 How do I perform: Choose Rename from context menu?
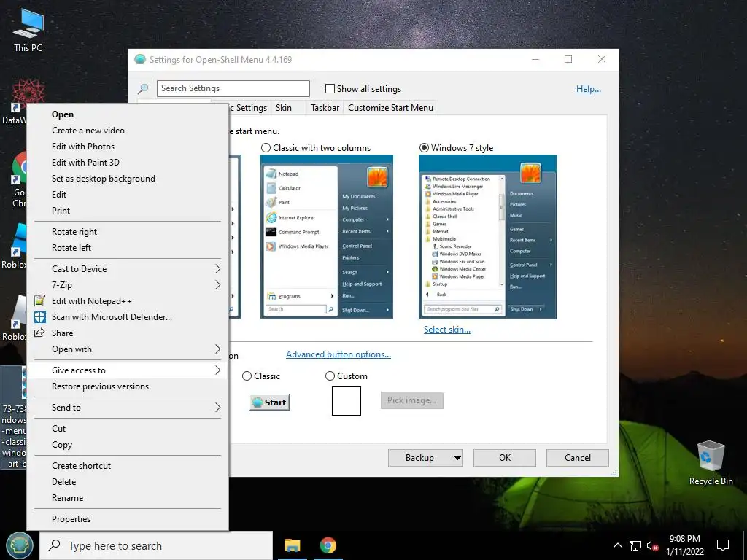point(128,498)
